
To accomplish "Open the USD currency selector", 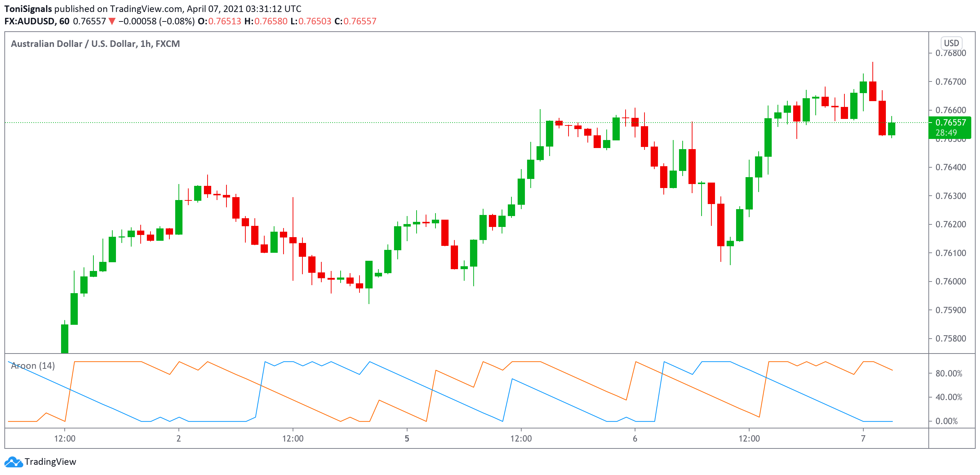I will pyautogui.click(x=951, y=43).
